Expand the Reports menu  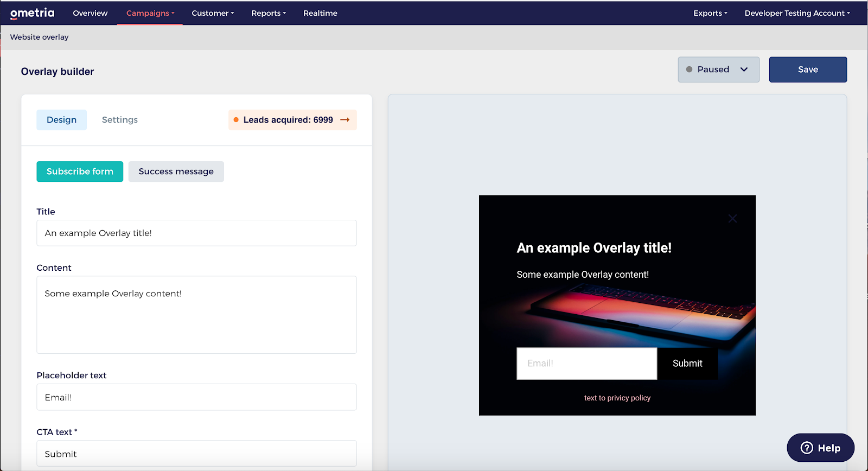(269, 13)
